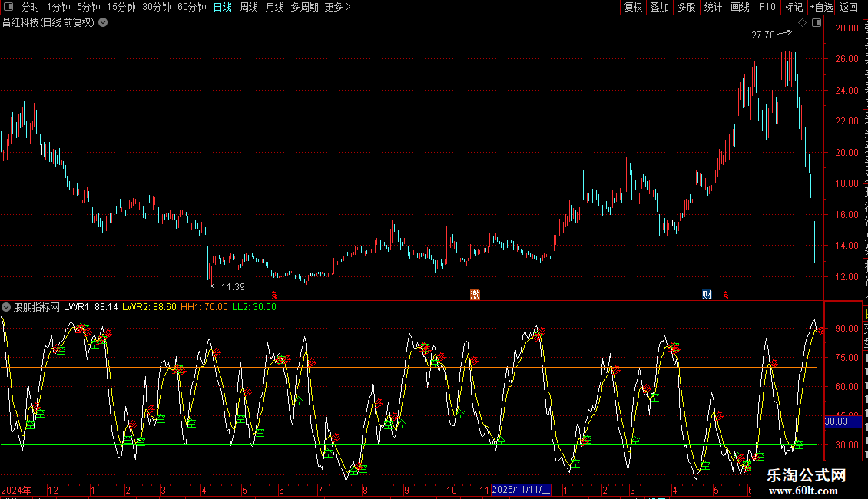Click the 叠加 overlay button

[660, 7]
